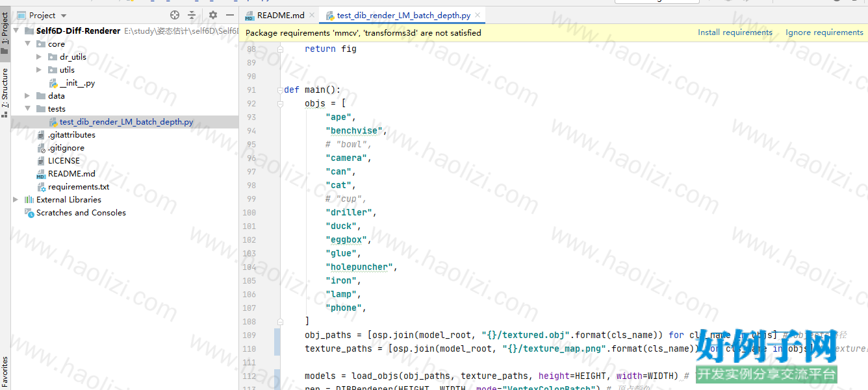Click fold marker at line 88 return

tap(280, 49)
